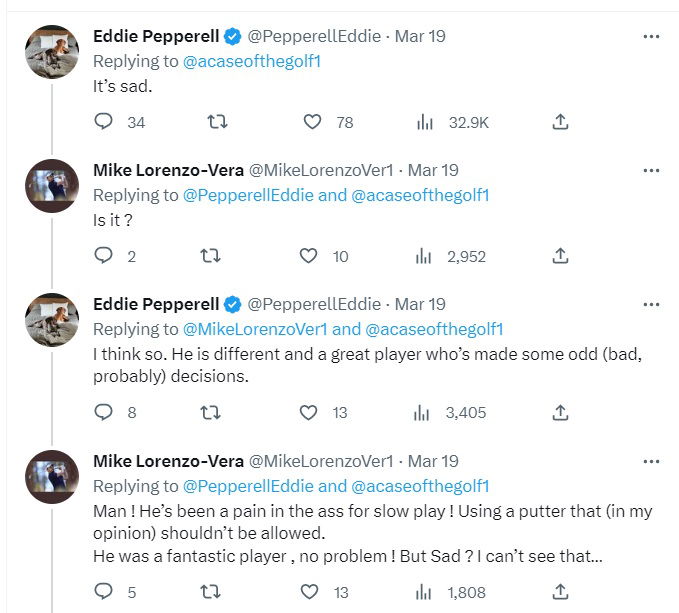
Task: Reply to Eddie Pepperell's "It's sad." tweet
Action: (x=104, y=122)
